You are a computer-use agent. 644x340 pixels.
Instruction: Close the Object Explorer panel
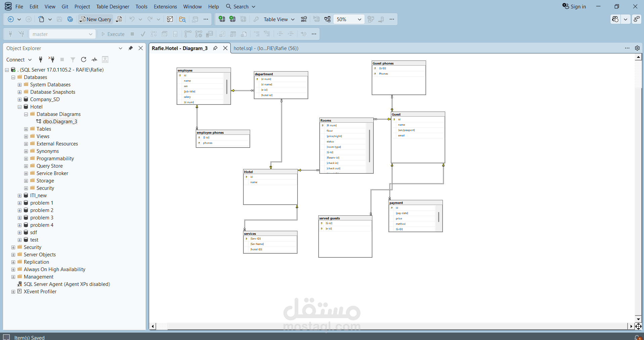(141, 48)
